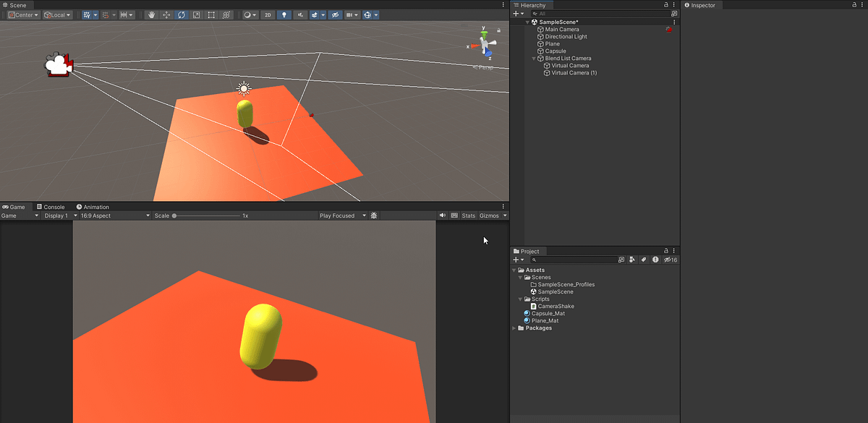Toggle scene lighting with the bulb icon
Image resolution: width=868 pixels, height=423 pixels.
point(284,14)
